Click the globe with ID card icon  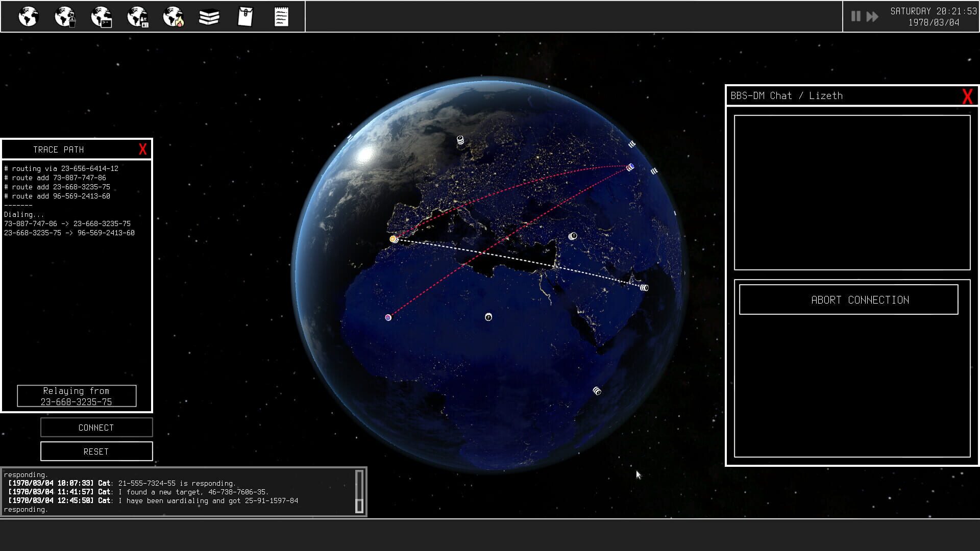pos(137,17)
